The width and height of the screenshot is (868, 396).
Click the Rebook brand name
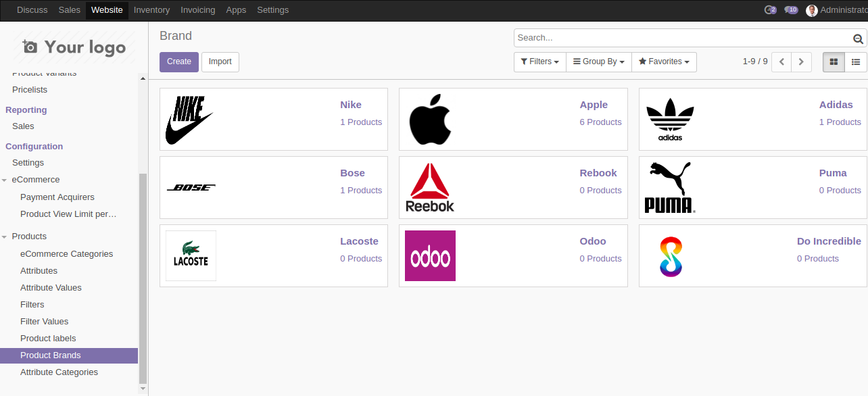598,173
